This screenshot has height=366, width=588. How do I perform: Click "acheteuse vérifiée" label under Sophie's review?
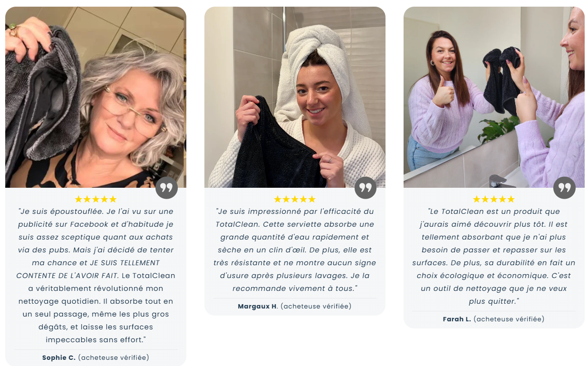114,357
